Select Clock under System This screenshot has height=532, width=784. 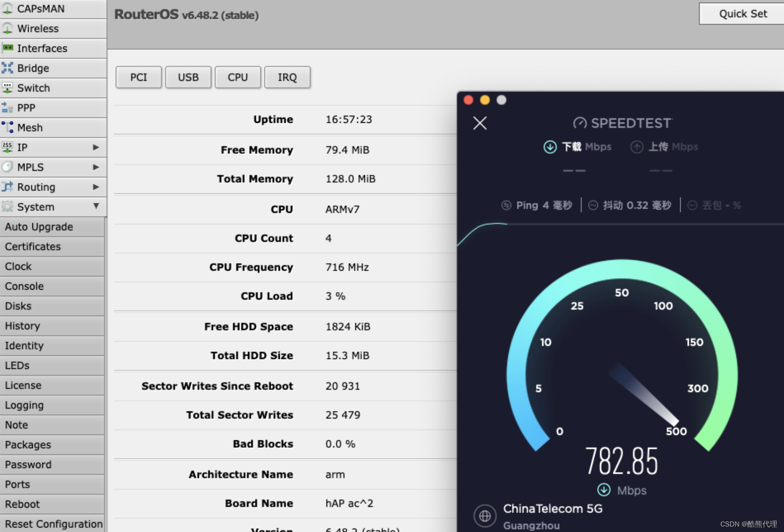(52, 266)
